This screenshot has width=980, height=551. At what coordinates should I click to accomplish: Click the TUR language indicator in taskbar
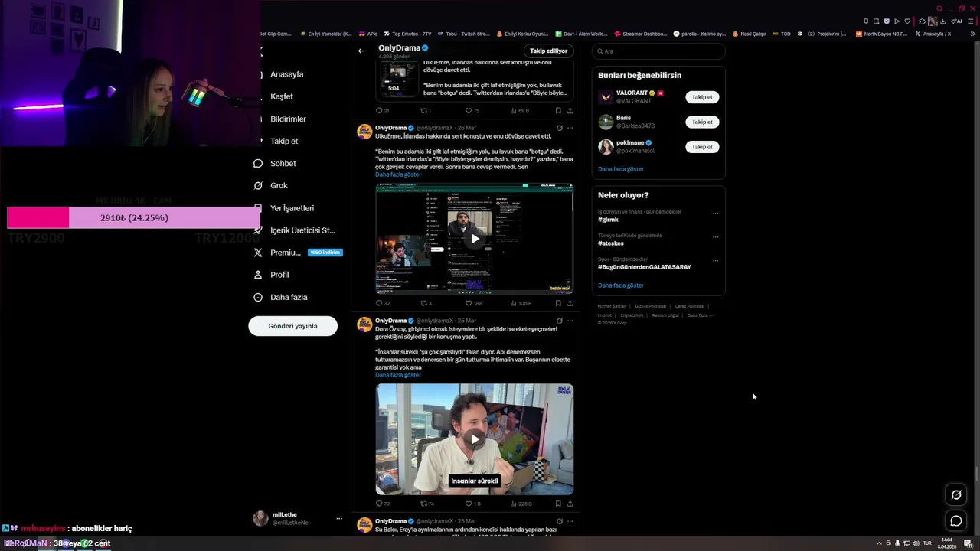927,543
